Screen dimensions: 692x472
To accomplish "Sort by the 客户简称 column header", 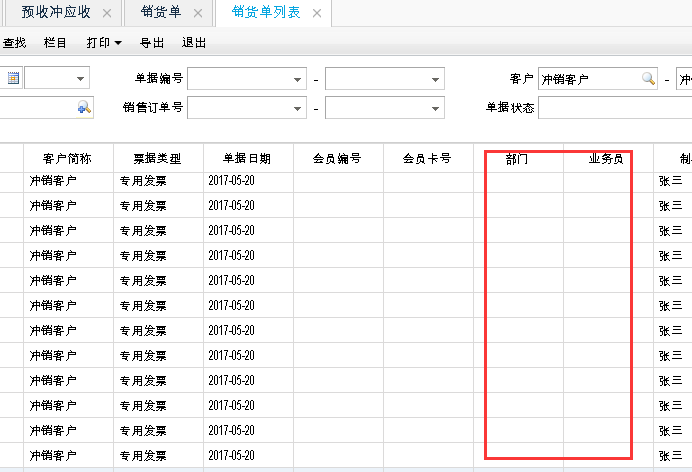I will [68, 158].
